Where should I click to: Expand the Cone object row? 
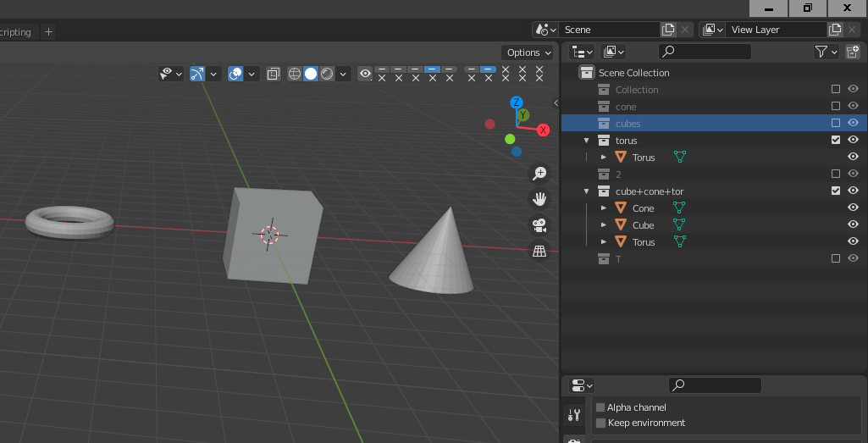[604, 208]
